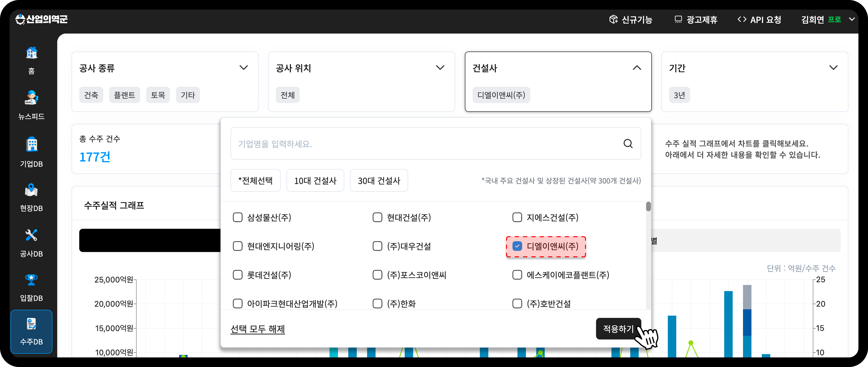868x367 pixels.
Task: Click the 신규기능 cube icon
Action: (x=613, y=19)
